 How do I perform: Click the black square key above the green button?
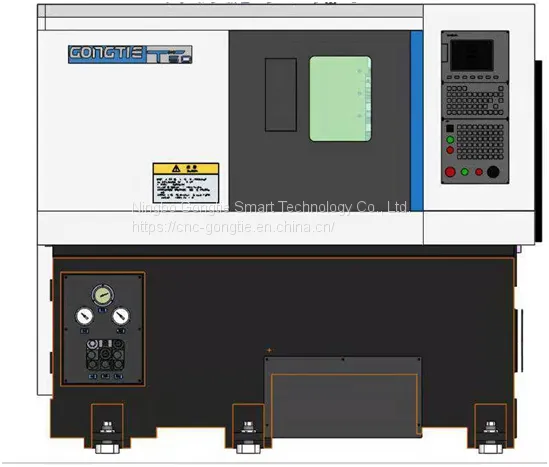point(450,128)
